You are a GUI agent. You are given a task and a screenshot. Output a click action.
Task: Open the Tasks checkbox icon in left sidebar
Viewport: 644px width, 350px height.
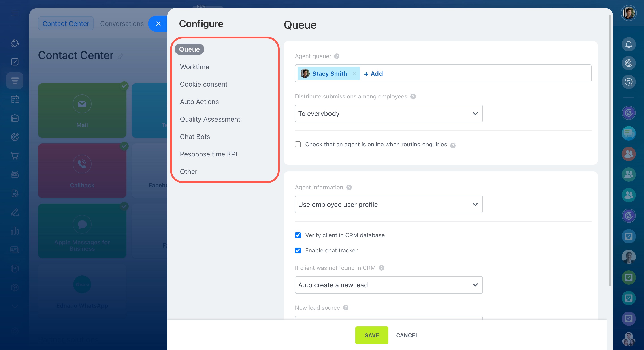15,62
